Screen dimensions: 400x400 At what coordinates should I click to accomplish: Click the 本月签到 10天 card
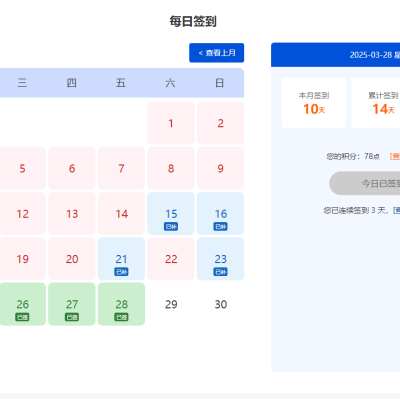pos(314,103)
